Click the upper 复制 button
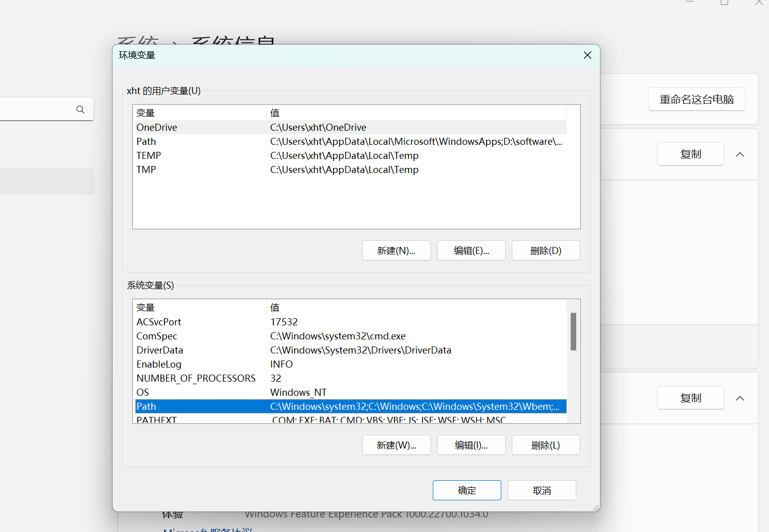This screenshot has height=532, width=769. click(690, 154)
